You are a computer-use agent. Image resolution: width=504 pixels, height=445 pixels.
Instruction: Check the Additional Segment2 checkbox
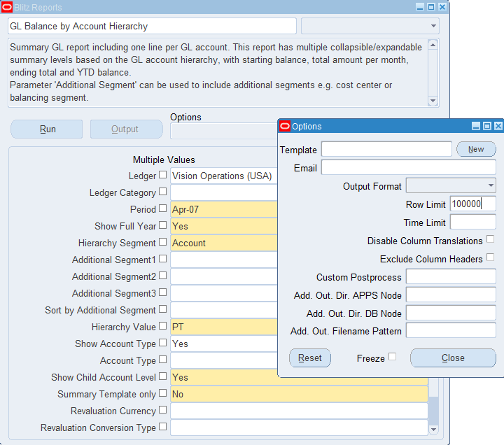point(163,275)
